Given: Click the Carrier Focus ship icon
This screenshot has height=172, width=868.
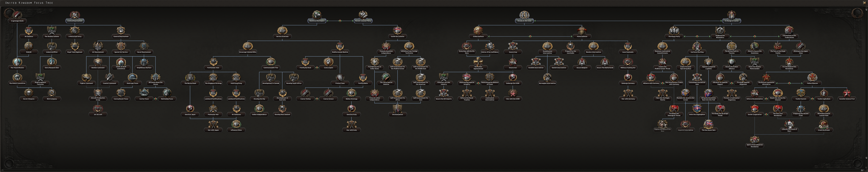Looking at the screenshot, I should pos(144,93).
